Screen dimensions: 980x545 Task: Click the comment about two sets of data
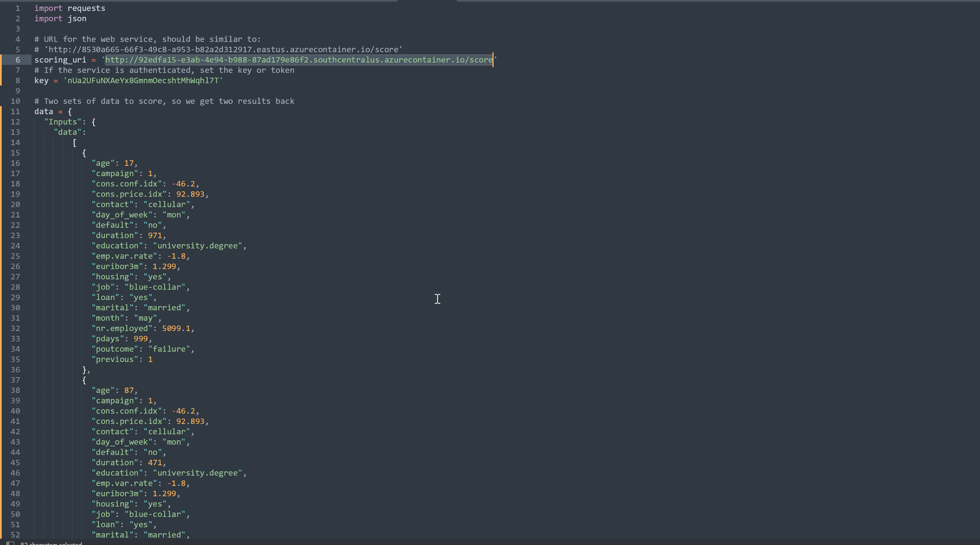coord(164,101)
